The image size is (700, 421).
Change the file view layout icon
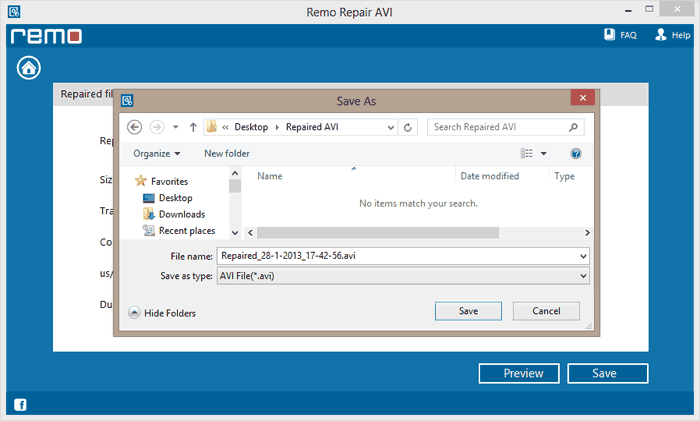click(x=527, y=154)
